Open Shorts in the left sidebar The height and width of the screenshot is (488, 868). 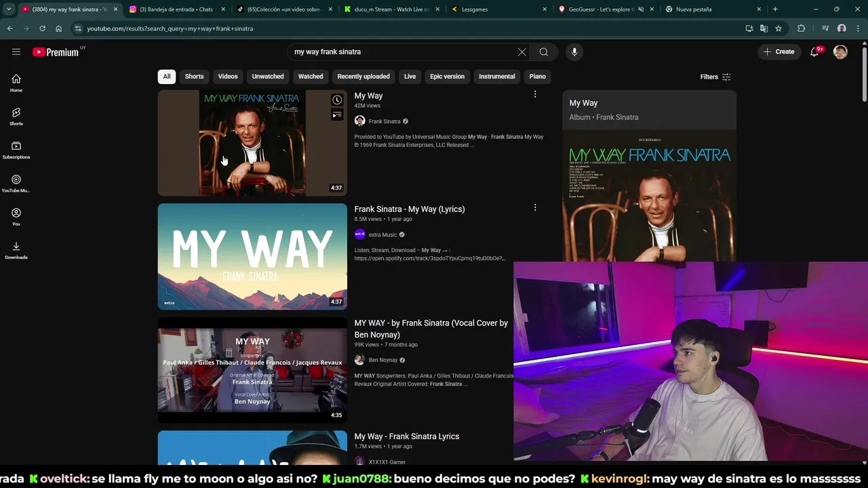pyautogui.click(x=16, y=116)
